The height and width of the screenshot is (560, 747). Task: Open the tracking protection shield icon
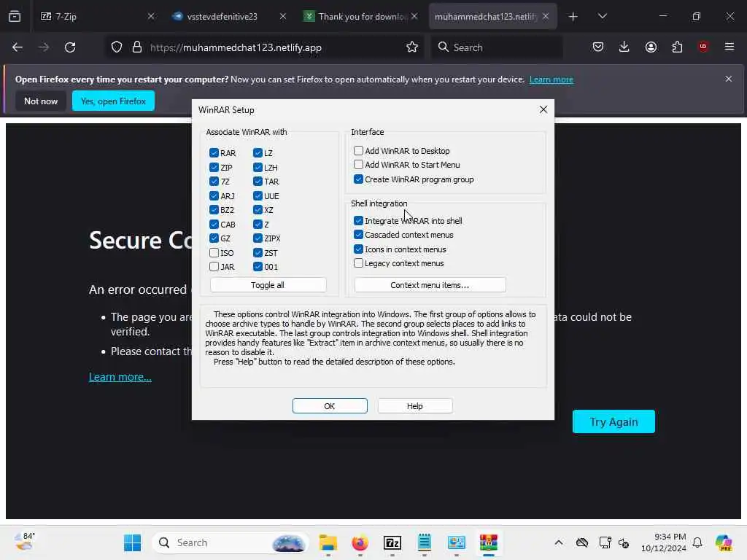(117, 47)
